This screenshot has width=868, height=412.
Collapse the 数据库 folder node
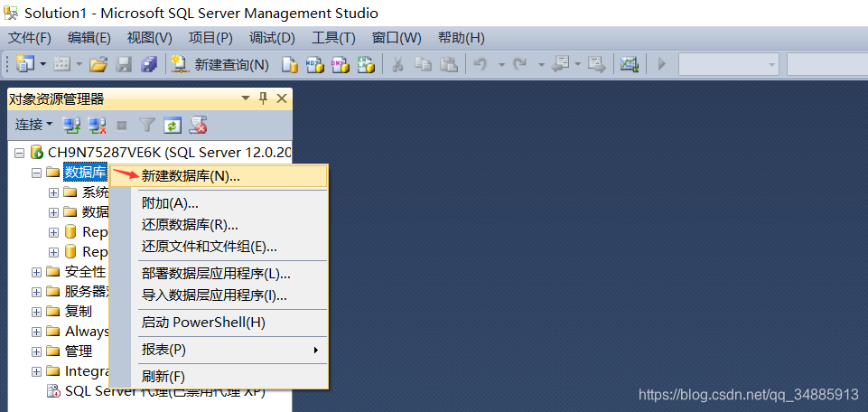pyautogui.click(x=36, y=173)
